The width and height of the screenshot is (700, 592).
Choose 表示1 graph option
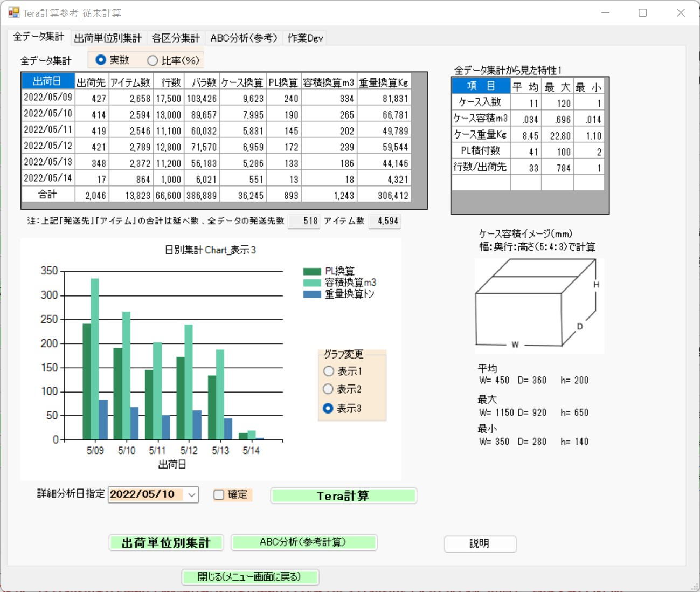[329, 371]
